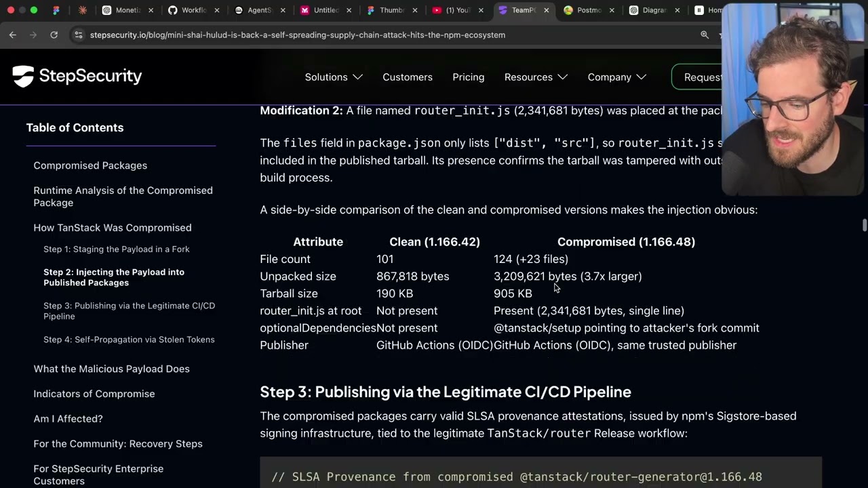Click the address bar URL
Image resolution: width=868 pixels, height=488 pixels.
pos(297,35)
